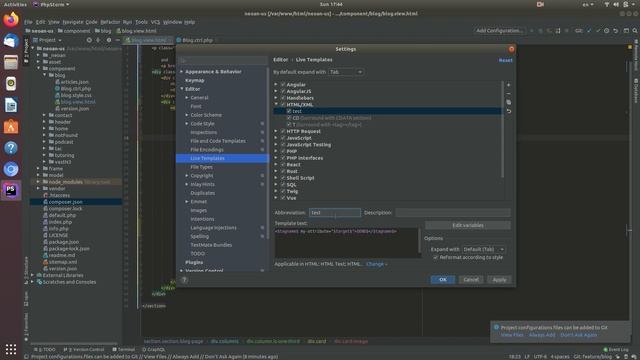This screenshot has width=640, height=360.
Task: Click the info icon in Git notification
Action: click(x=496, y=327)
